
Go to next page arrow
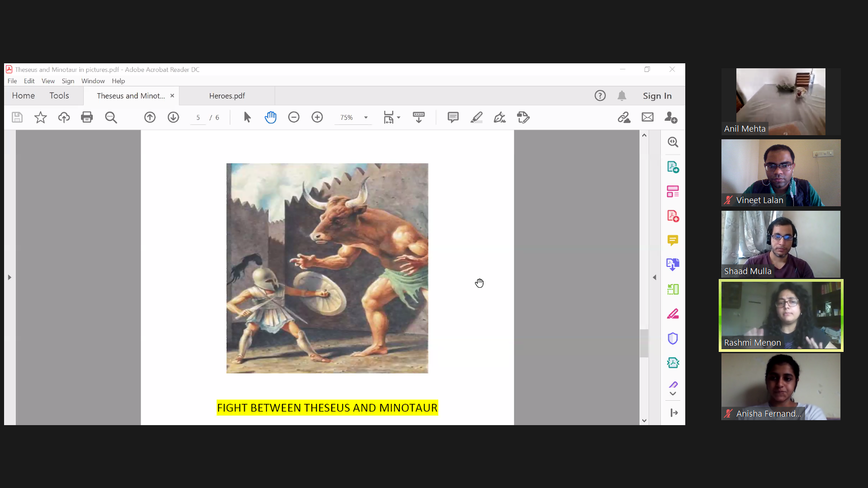pyautogui.click(x=173, y=118)
